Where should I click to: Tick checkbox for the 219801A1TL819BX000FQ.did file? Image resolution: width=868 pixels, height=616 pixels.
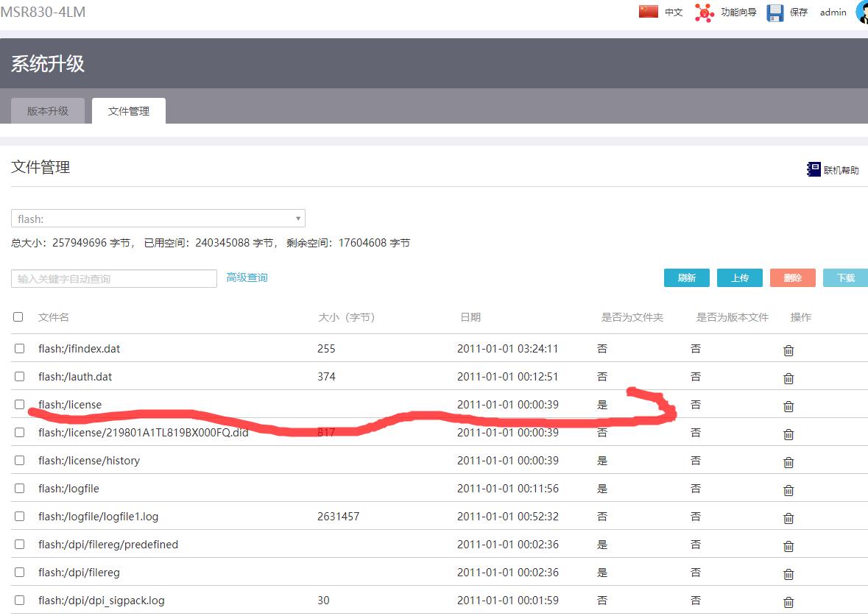coord(19,432)
